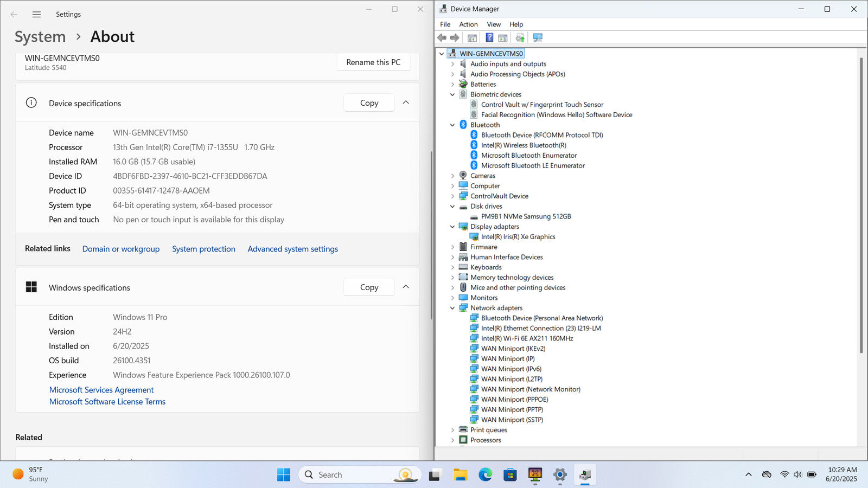Open the Help menu in Device Manager
This screenshot has height=488, width=868.
tap(516, 24)
